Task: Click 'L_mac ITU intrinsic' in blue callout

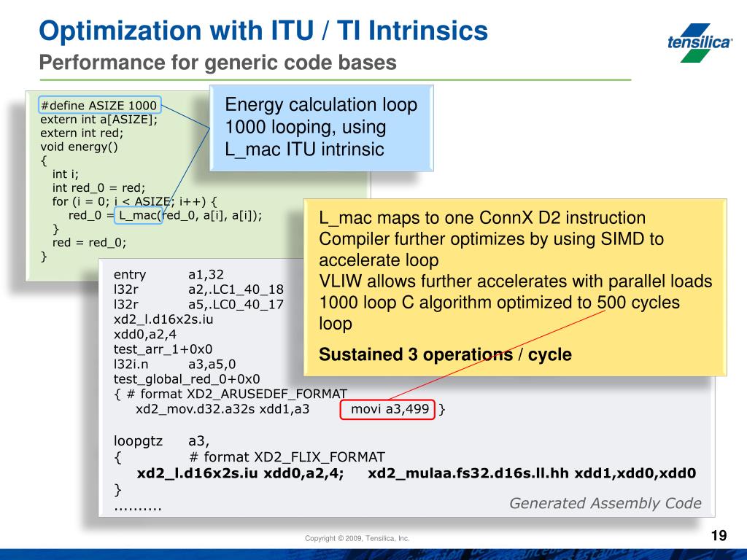Action: [304, 149]
